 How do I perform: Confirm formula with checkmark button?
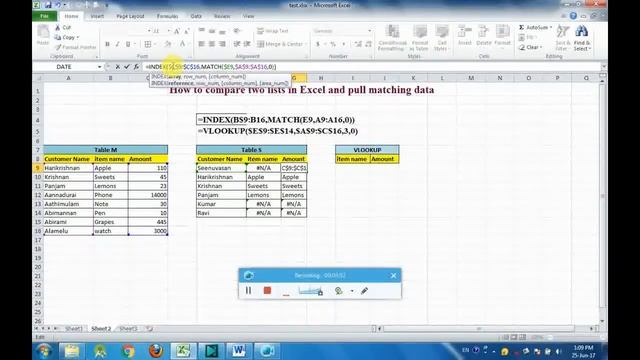coord(127,67)
